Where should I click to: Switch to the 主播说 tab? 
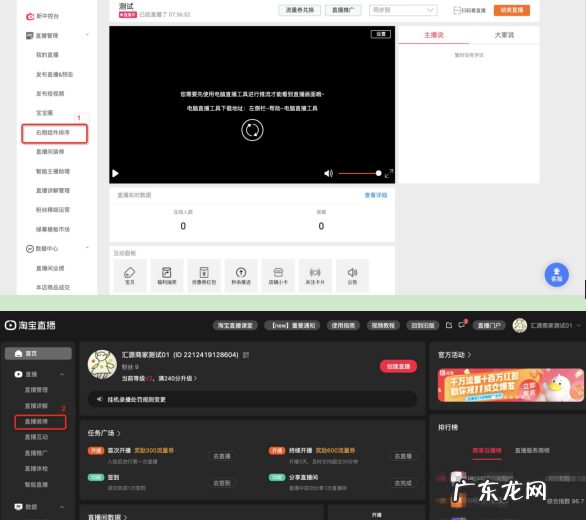click(434, 35)
